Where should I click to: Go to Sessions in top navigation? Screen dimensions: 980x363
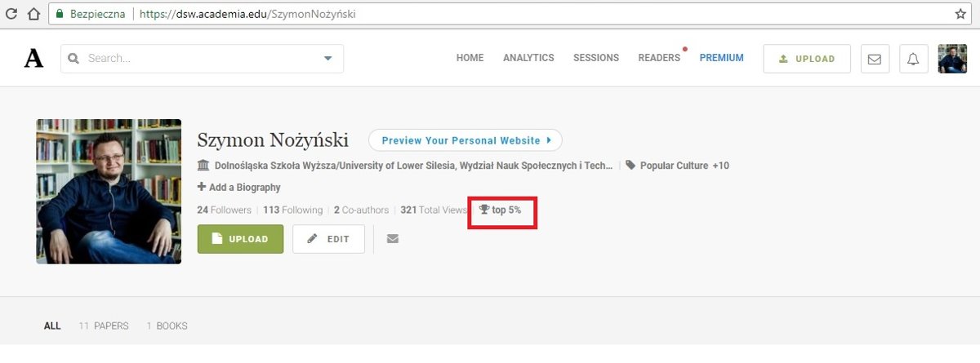[x=596, y=58]
